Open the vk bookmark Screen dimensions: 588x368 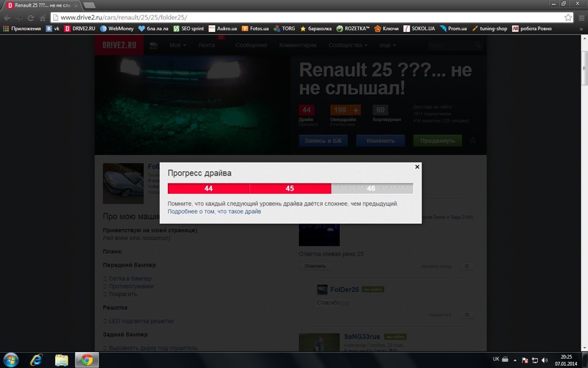point(53,29)
